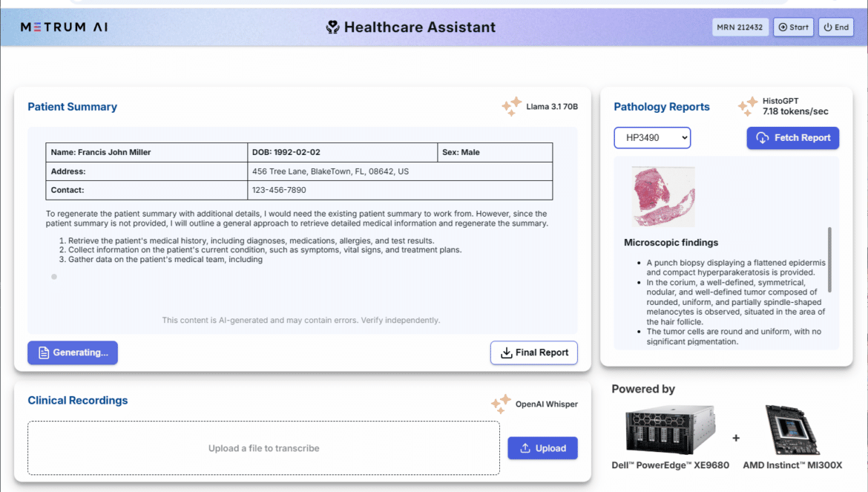Click the Start session button
The height and width of the screenshot is (492, 868).
(x=793, y=27)
